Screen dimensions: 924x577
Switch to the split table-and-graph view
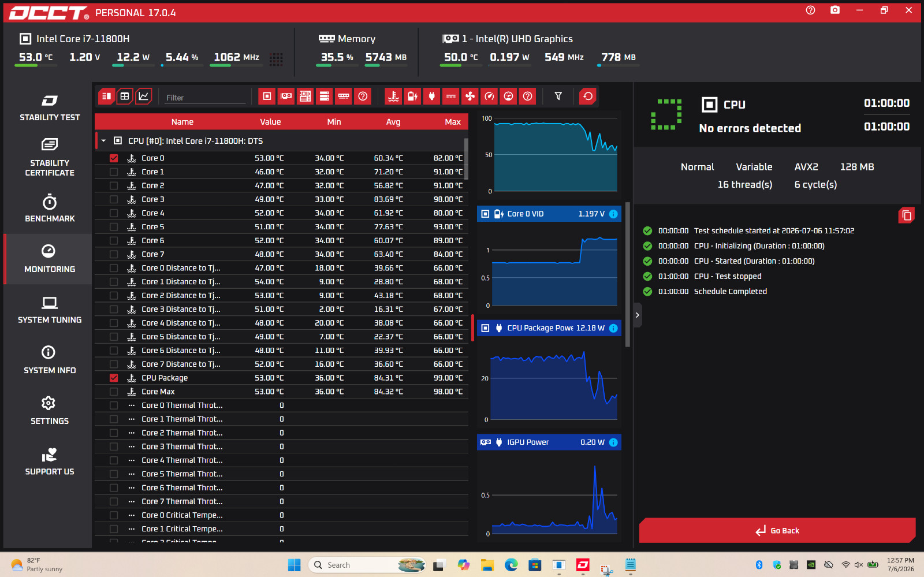point(106,96)
